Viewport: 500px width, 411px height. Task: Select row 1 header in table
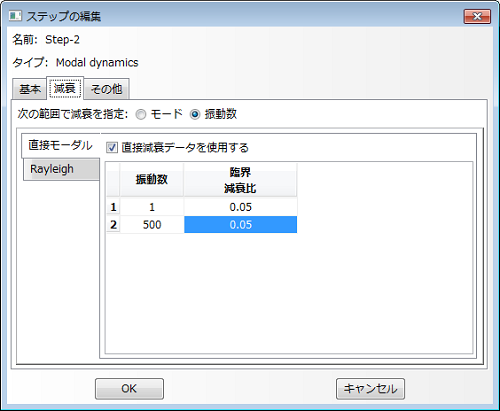click(113, 207)
